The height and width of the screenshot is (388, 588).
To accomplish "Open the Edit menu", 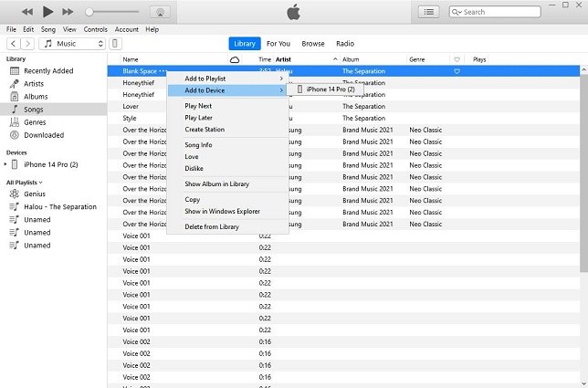I will pyautogui.click(x=28, y=29).
